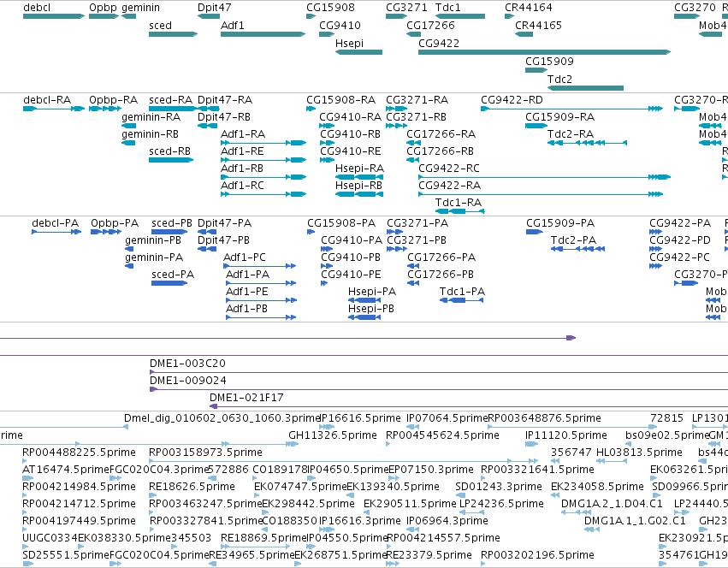The height and width of the screenshot is (568, 728).
Task: Open EST DMG1A.2_1.D04.C1
Action: 577,512
